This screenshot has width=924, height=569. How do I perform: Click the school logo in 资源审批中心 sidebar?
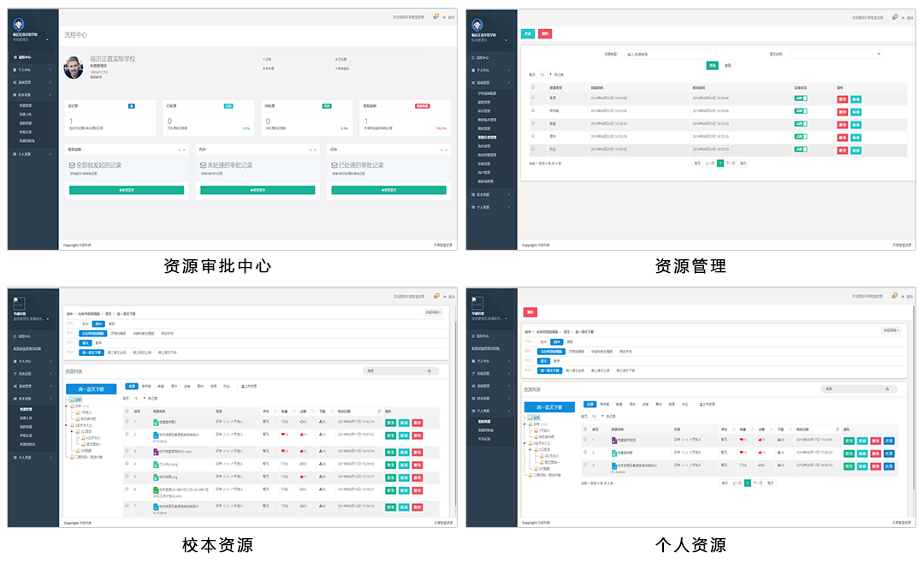(x=18, y=24)
